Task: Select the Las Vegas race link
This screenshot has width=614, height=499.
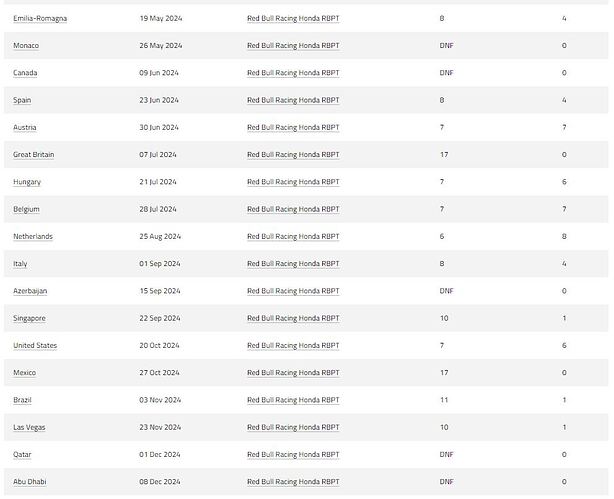Action: (29, 428)
